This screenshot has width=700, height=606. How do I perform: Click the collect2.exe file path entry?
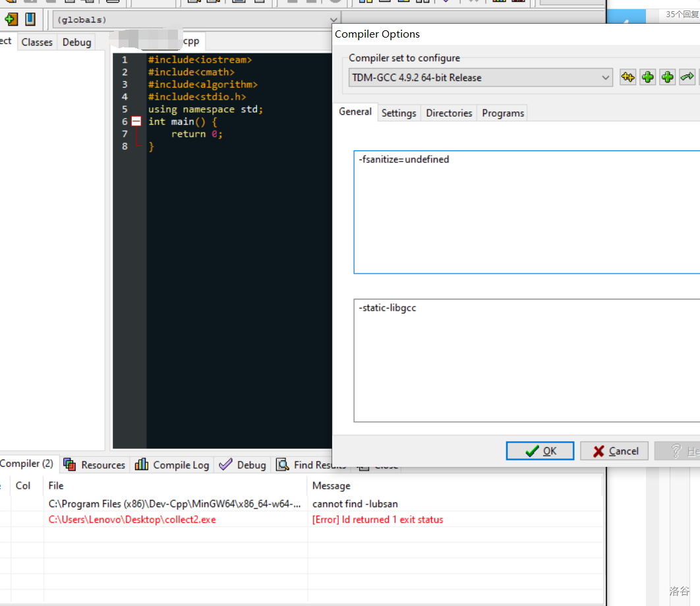pyautogui.click(x=132, y=520)
